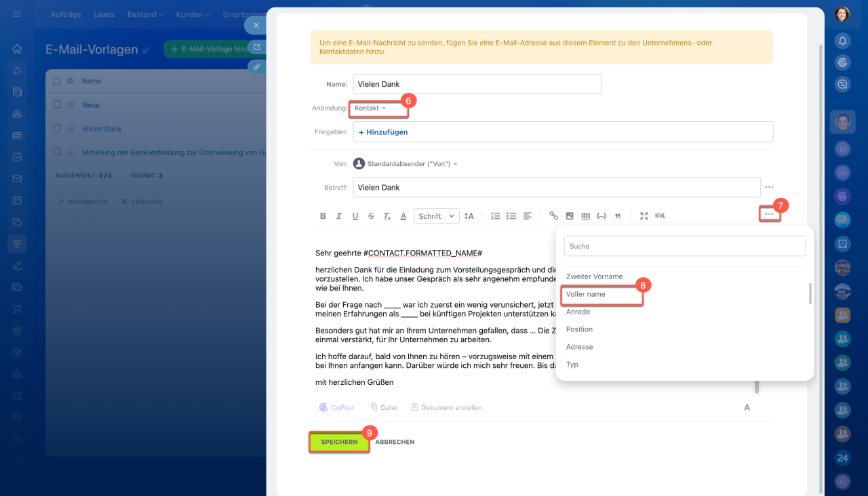Screen dimensions: 868x496
Task: Edit the Betreff subject field
Action: 557,188
